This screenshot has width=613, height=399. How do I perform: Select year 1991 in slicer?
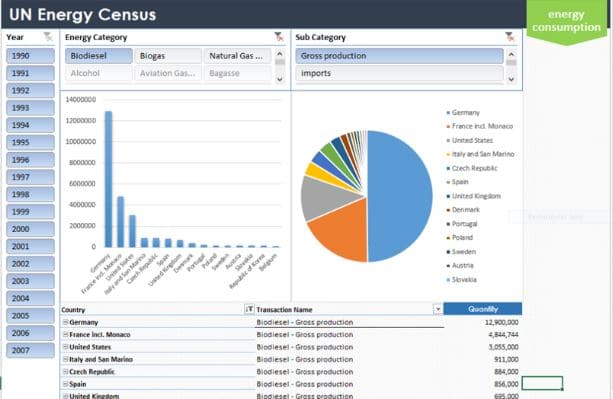point(30,73)
